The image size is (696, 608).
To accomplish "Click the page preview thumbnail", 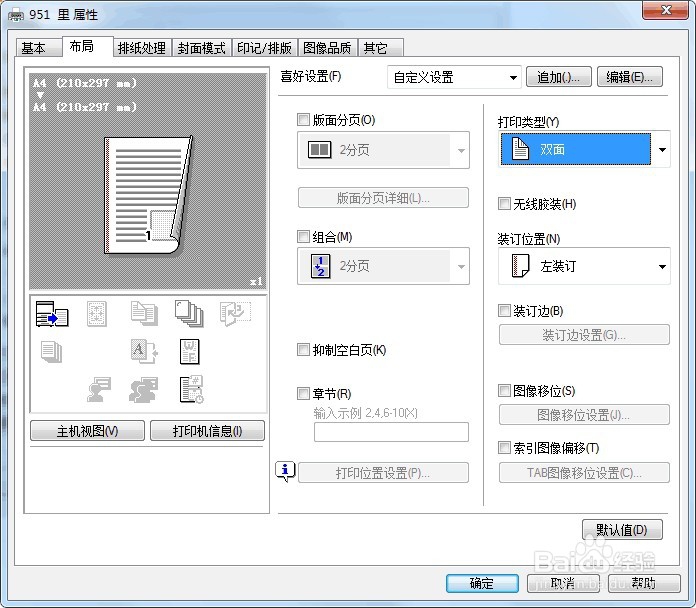I will [148, 195].
